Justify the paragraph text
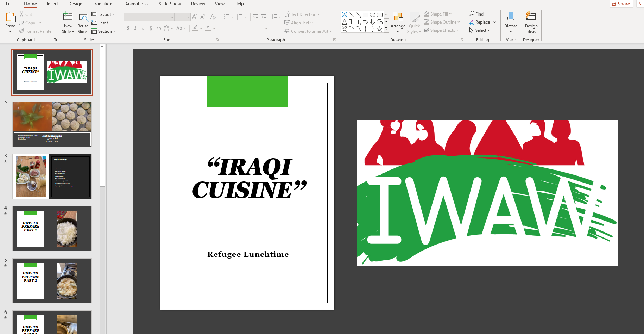 250,28
